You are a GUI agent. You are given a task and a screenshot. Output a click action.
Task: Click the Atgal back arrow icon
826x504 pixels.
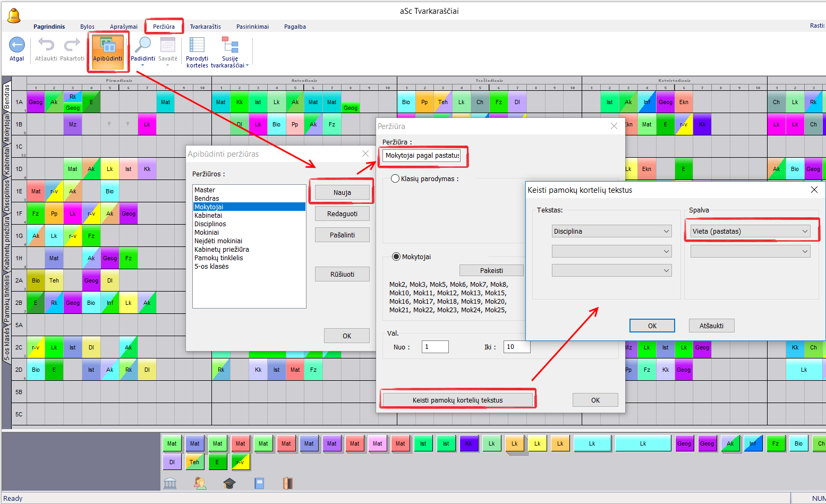17,46
